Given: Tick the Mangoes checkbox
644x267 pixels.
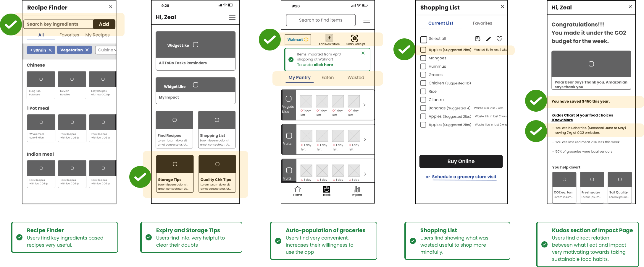Looking at the screenshot, I should (423, 58).
